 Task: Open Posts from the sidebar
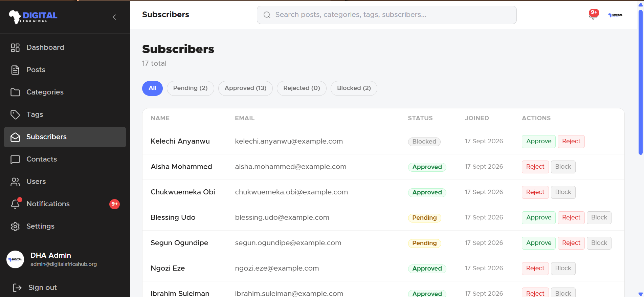[65, 70]
